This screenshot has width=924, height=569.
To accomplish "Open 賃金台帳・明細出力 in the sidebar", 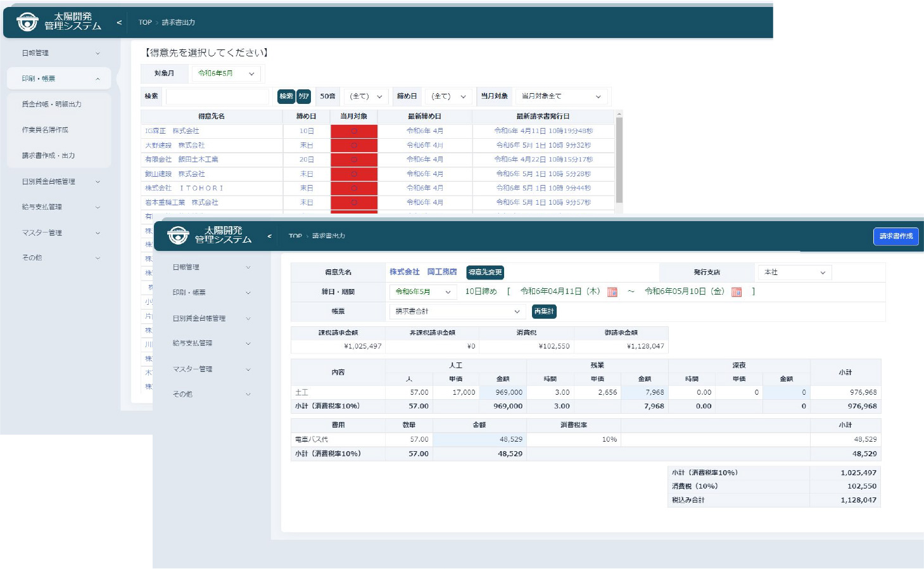I will click(52, 104).
